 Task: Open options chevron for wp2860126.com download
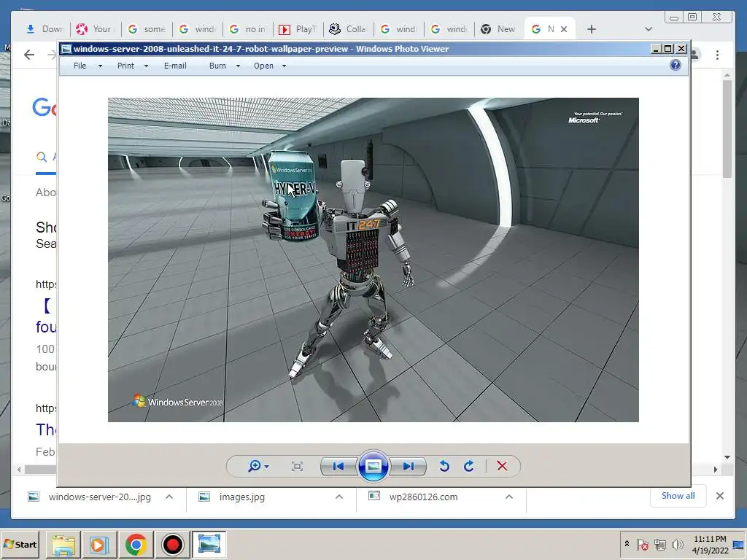pos(508,497)
